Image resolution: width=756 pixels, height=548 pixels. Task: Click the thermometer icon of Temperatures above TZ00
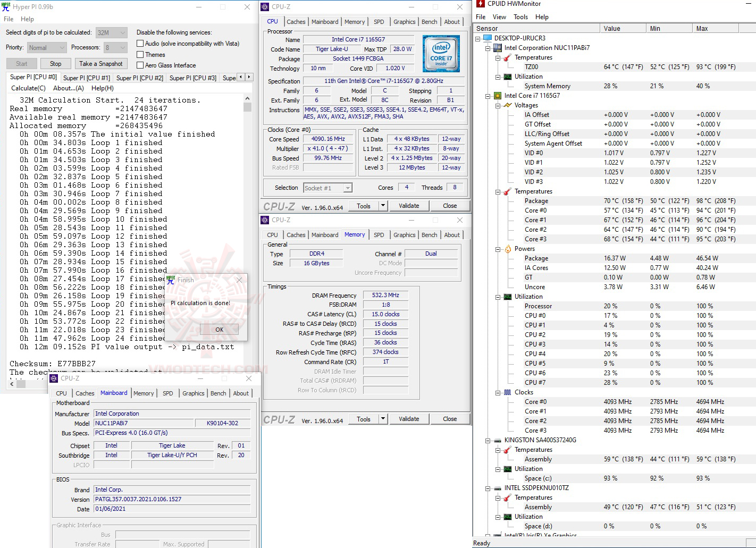507,57
